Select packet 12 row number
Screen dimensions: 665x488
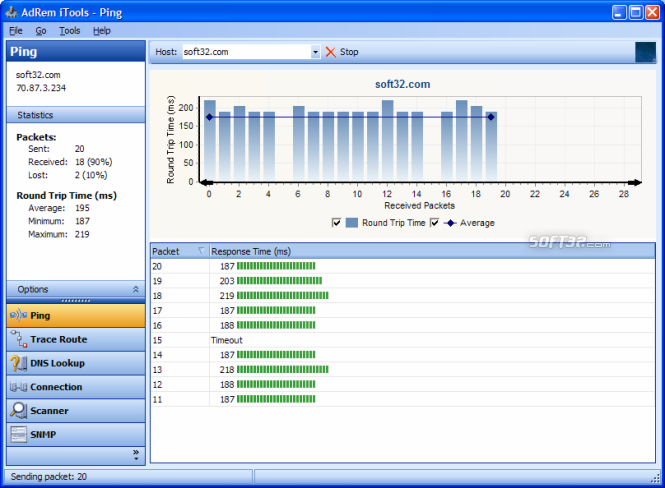point(157,385)
